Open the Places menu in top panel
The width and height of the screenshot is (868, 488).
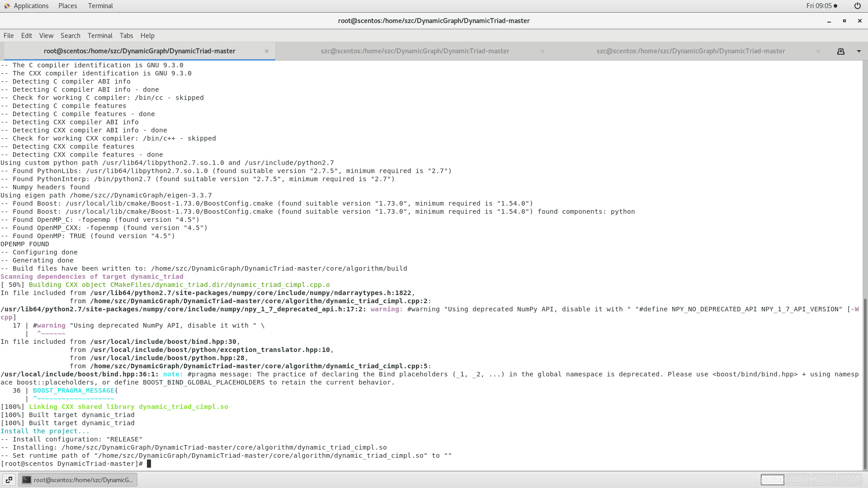click(67, 6)
